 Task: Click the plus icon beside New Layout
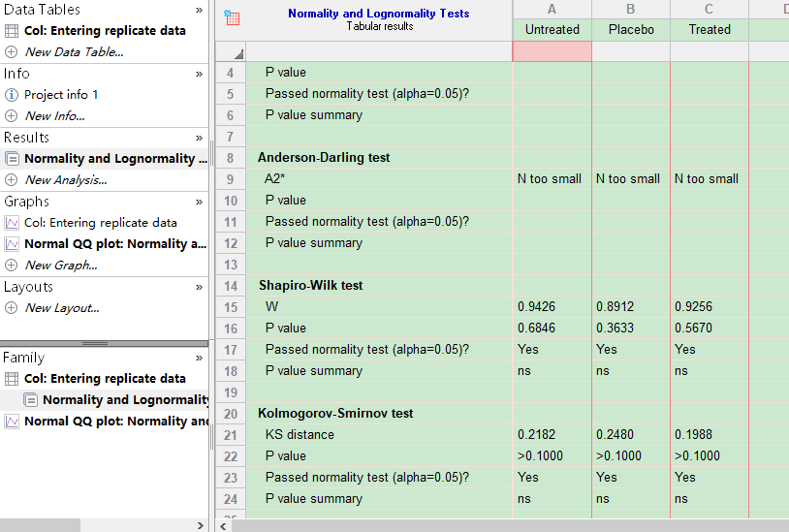12,308
